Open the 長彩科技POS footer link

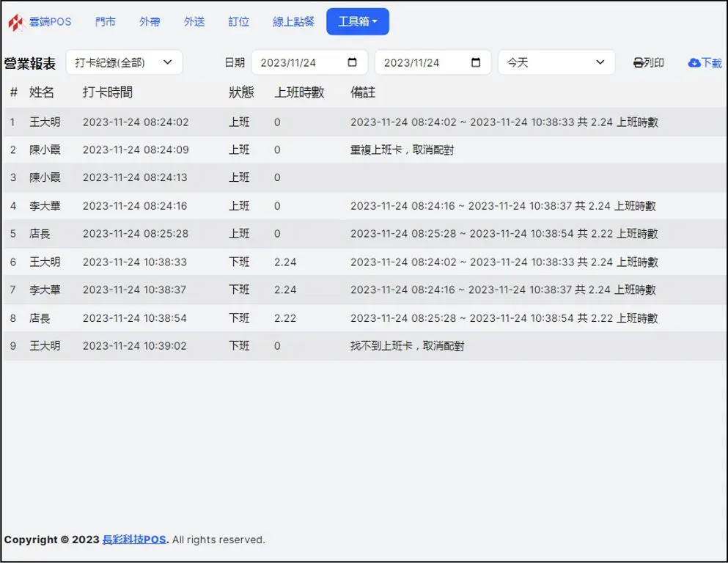135,540
